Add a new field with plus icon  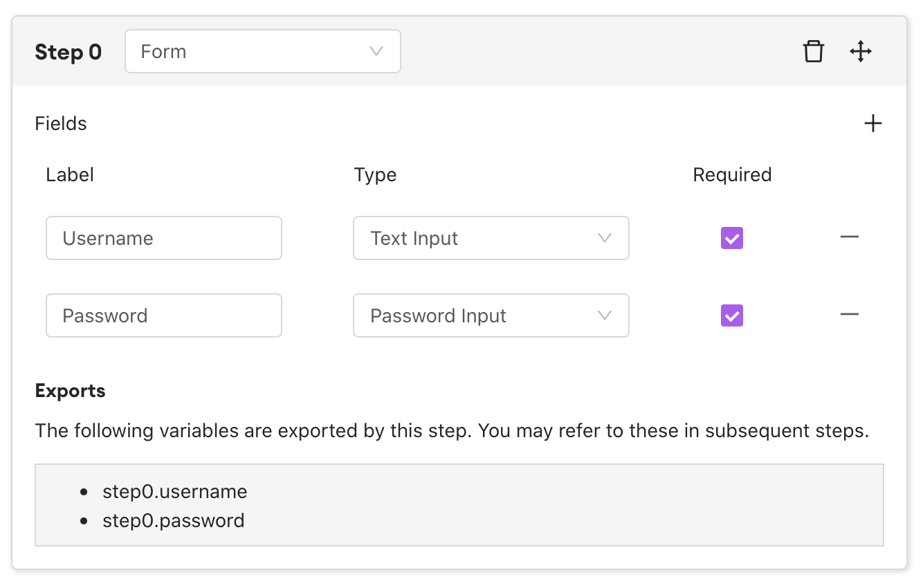tap(873, 124)
